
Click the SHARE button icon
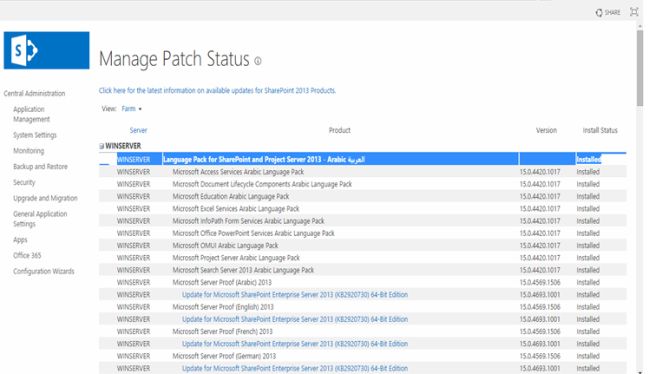599,12
